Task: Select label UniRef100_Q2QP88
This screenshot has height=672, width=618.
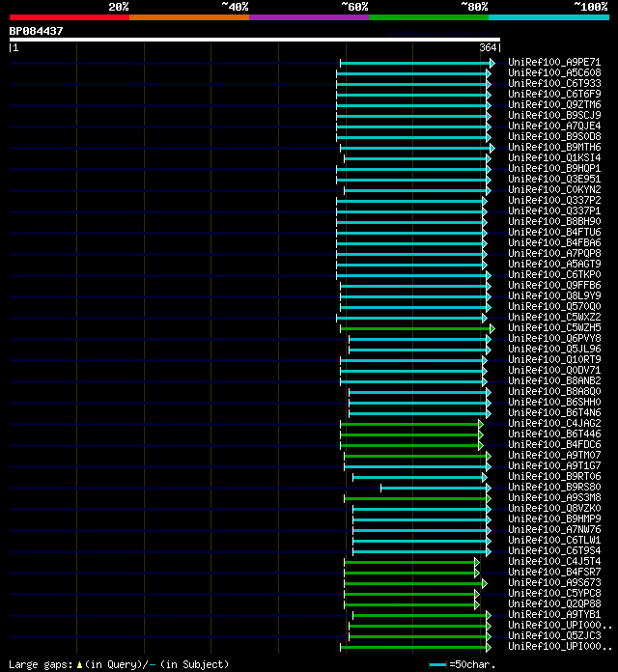Action: (x=554, y=603)
